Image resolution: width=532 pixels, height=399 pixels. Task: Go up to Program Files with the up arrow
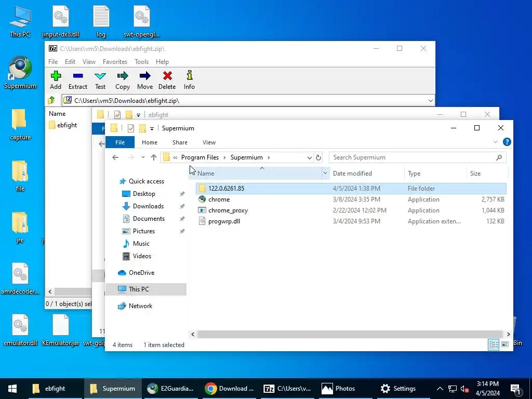click(x=154, y=157)
